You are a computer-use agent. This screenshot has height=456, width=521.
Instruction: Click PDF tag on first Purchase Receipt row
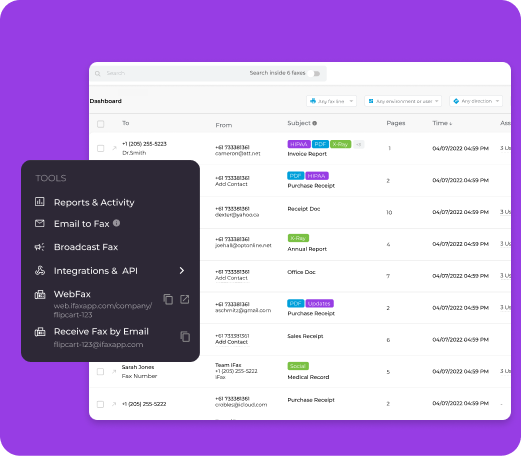(x=295, y=176)
